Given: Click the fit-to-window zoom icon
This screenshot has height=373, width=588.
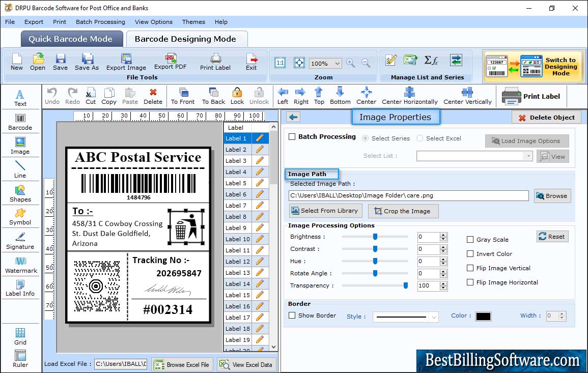Looking at the screenshot, I should pos(299,63).
